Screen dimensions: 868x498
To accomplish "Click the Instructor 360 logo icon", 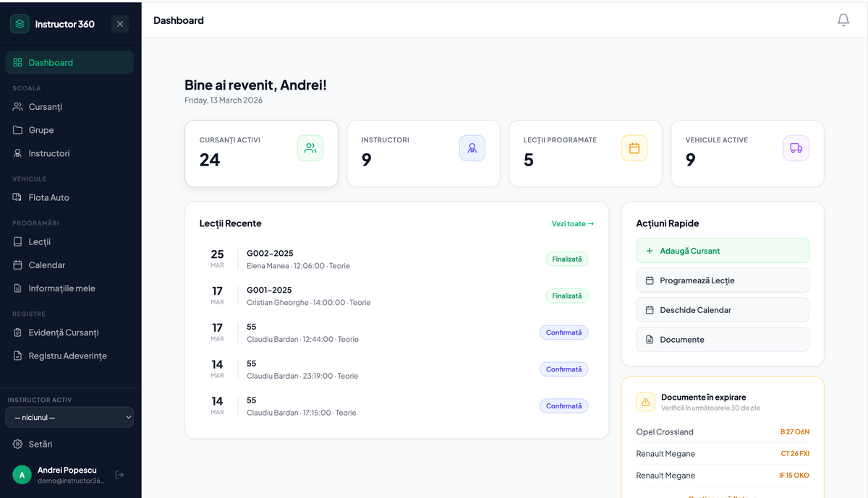I will 20,24.
